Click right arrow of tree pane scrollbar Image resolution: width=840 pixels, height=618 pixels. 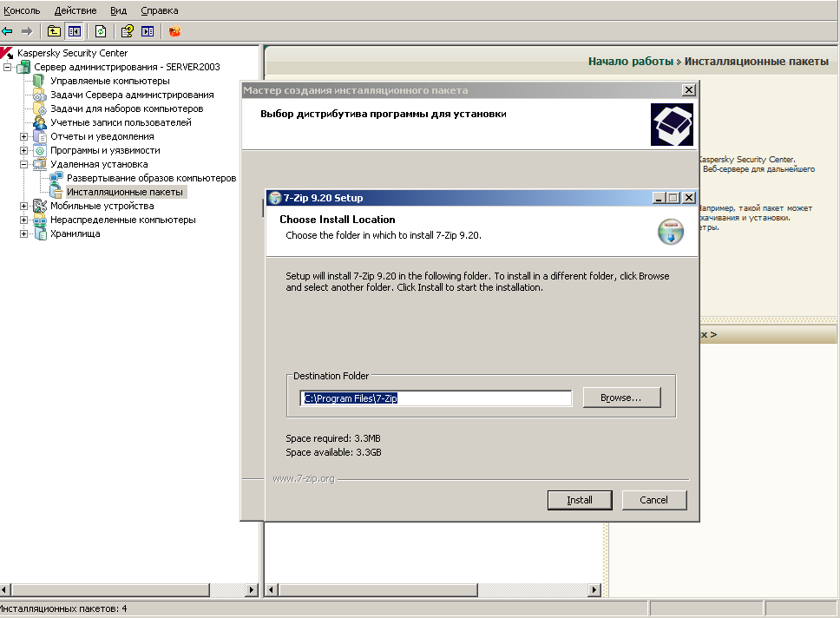point(252,590)
